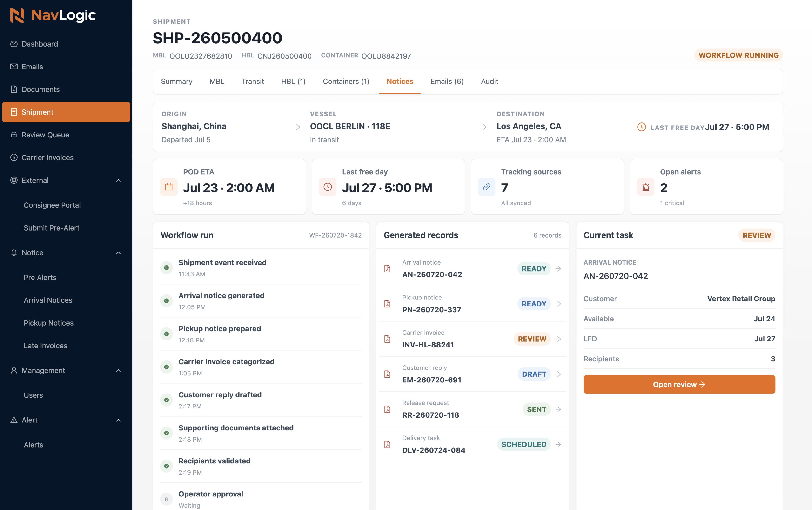812x510 pixels.
Task: Click the PDF icon for Arrival notice AN-260720-042
Action: click(x=387, y=269)
